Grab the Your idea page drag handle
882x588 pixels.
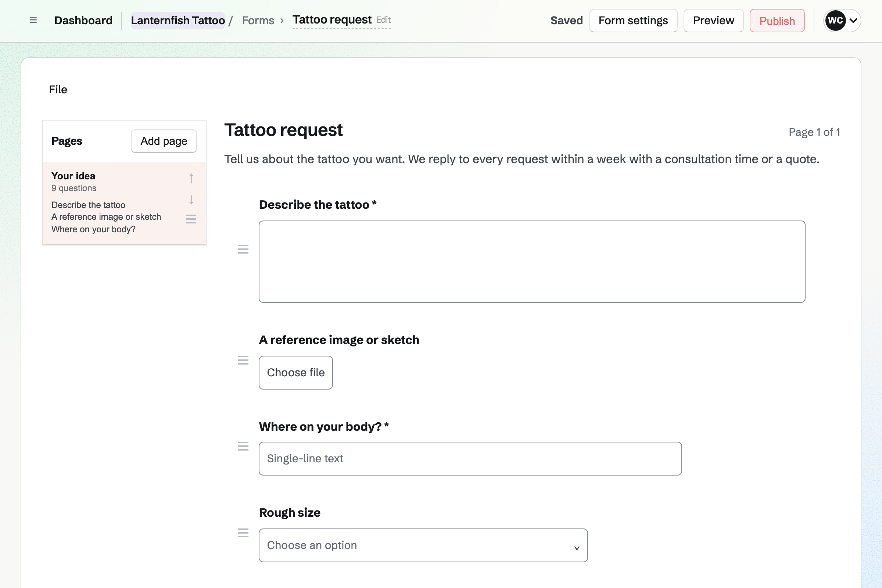coord(191,219)
